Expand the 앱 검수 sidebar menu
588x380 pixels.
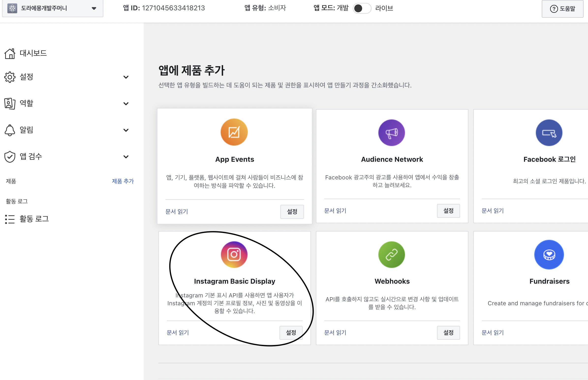[126, 157]
